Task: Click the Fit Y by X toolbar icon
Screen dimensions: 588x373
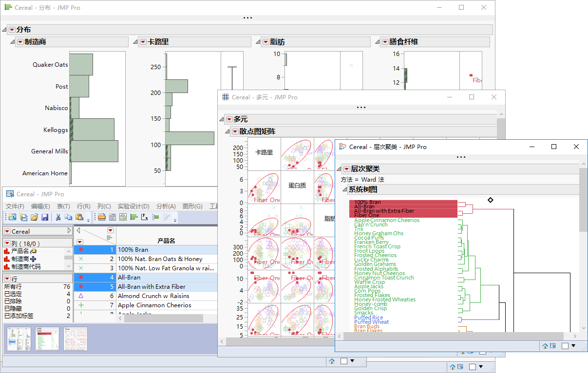Action: point(145,217)
